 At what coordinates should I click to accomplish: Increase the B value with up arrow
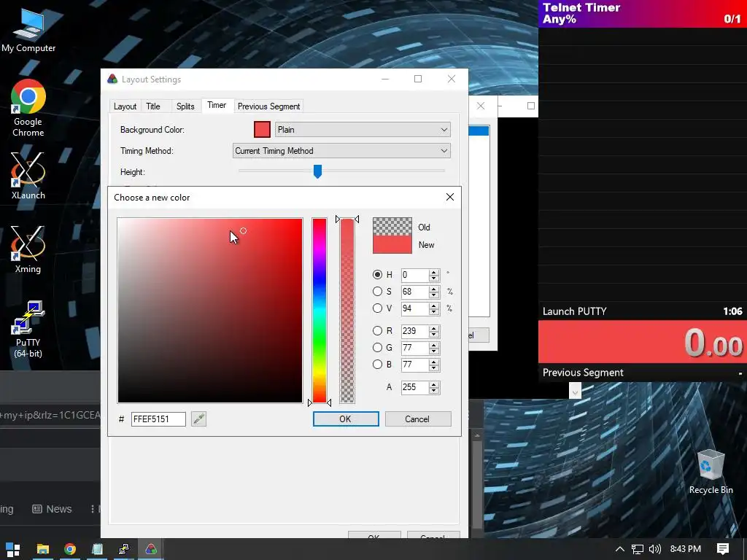pyautogui.click(x=433, y=362)
